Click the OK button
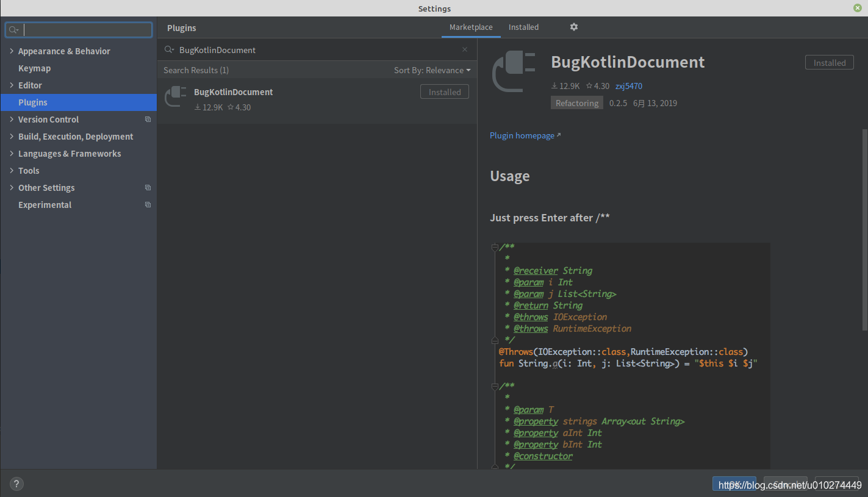Viewport: 868px width, 497px height. 734,485
